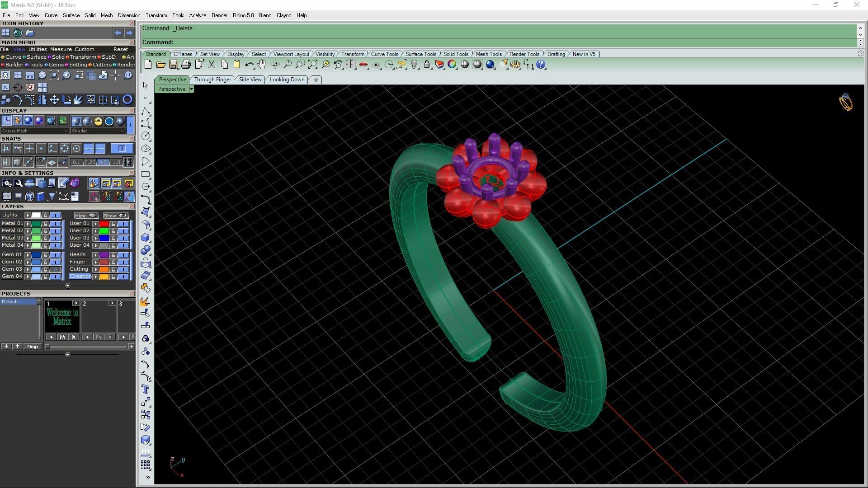
Task: Toggle visibility switch of Metal 01 layer
Action: click(55, 224)
